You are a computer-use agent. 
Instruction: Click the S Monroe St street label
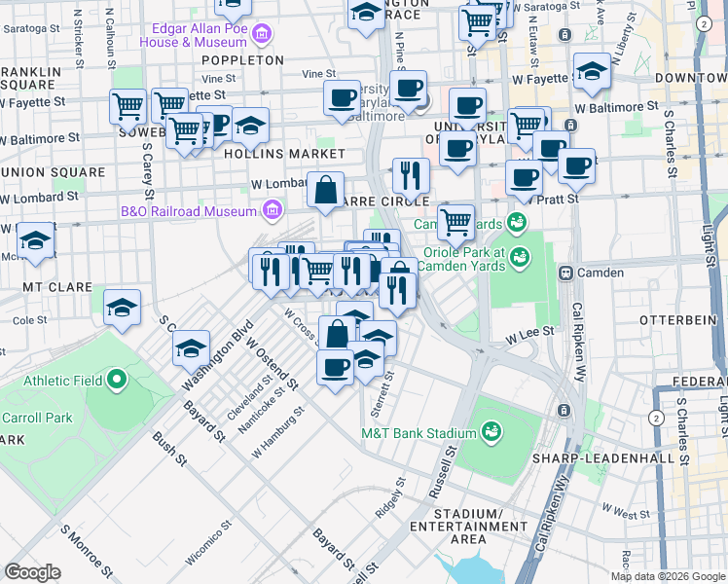87,551
